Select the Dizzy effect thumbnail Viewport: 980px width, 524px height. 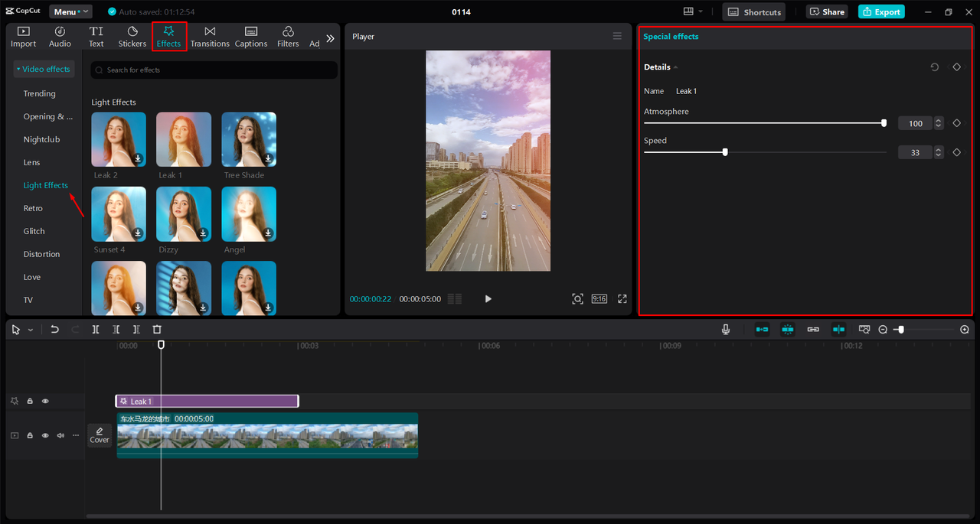pos(184,214)
